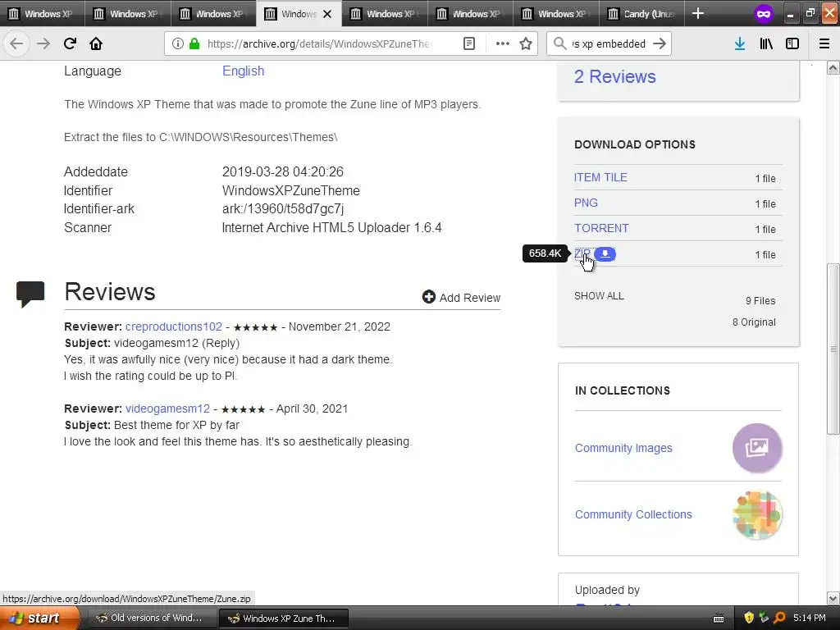The width and height of the screenshot is (840, 630).
Task: Click the security shield tray icon
Action: tap(749, 619)
